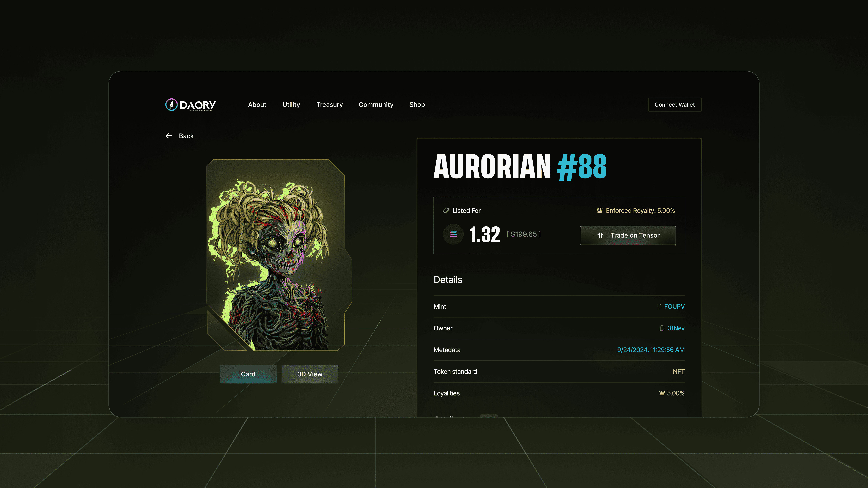Switch to the Card view

248,374
